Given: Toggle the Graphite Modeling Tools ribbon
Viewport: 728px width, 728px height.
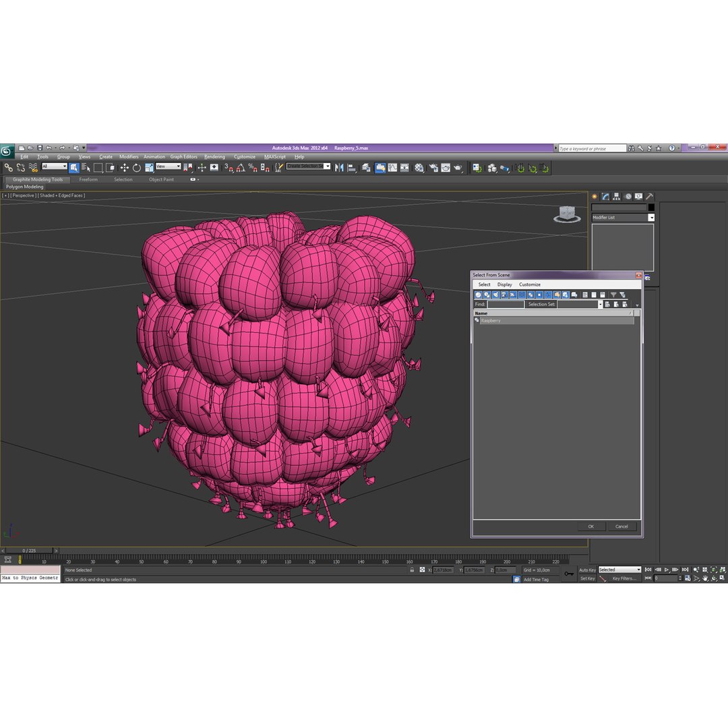Looking at the screenshot, I should pos(380,168).
